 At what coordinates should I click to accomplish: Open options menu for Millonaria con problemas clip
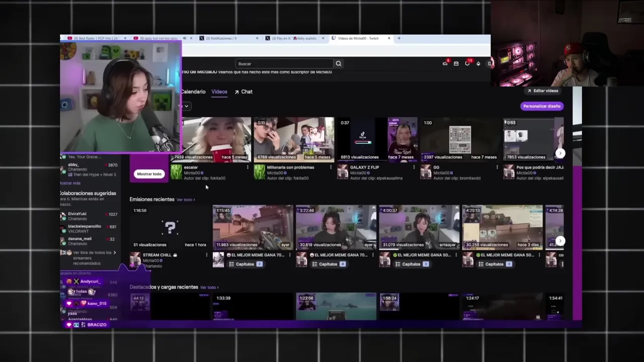click(331, 167)
